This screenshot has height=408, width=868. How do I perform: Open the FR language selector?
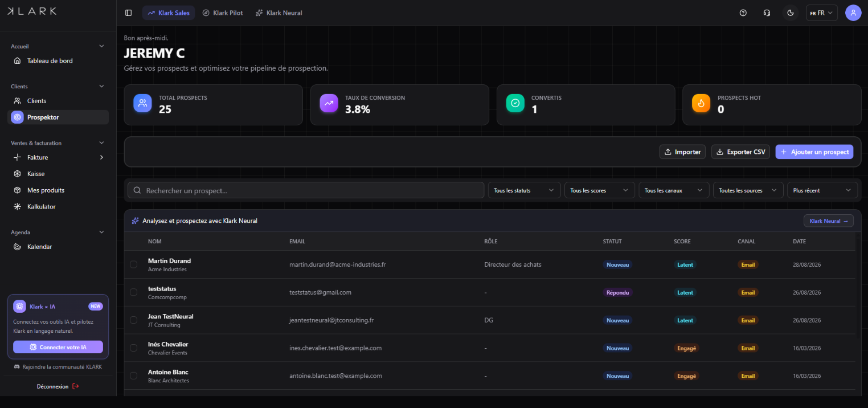pyautogui.click(x=821, y=13)
